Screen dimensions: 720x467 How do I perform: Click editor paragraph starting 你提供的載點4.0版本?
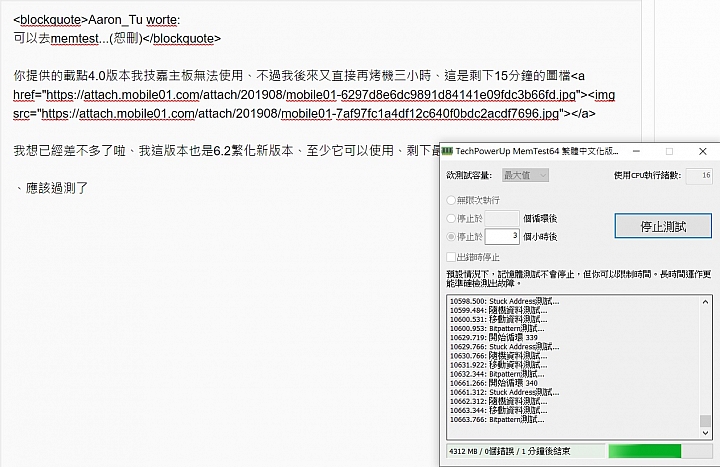[314, 95]
